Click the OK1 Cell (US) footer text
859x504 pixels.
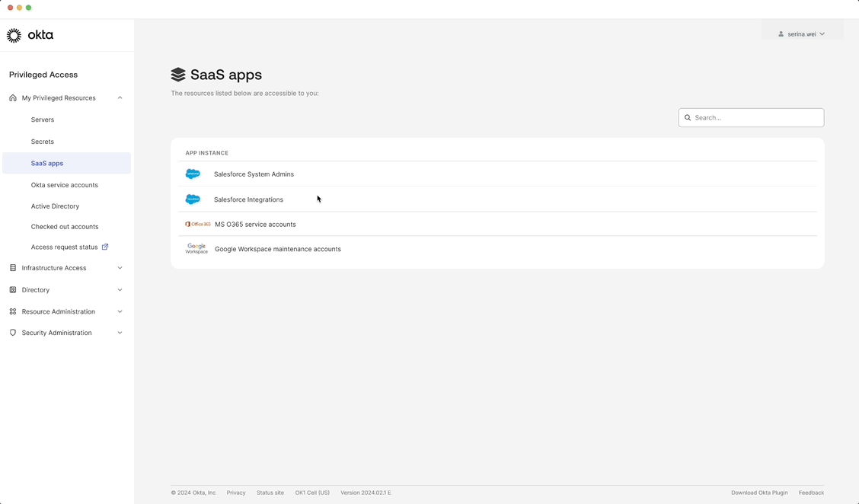(x=312, y=493)
